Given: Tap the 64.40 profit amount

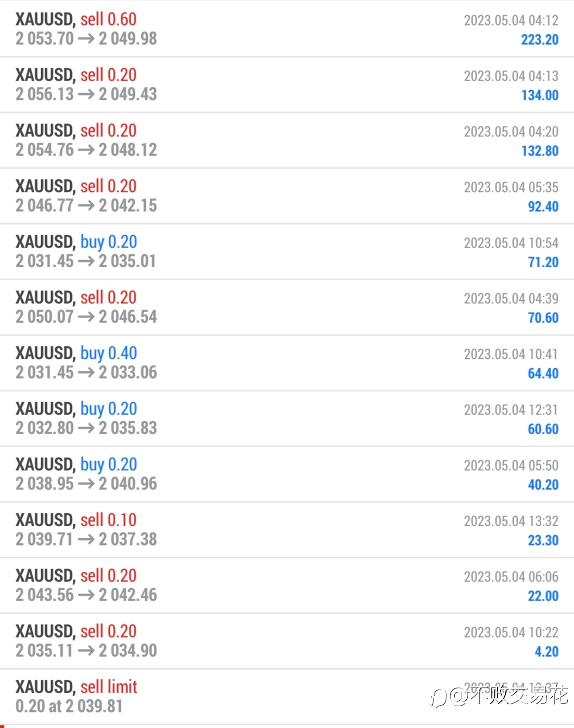Looking at the screenshot, I should tap(543, 373).
